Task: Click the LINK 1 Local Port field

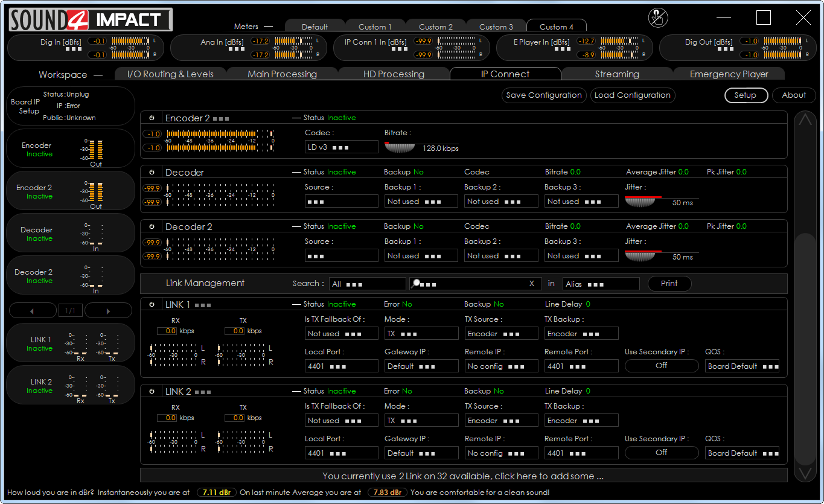Action: point(341,366)
